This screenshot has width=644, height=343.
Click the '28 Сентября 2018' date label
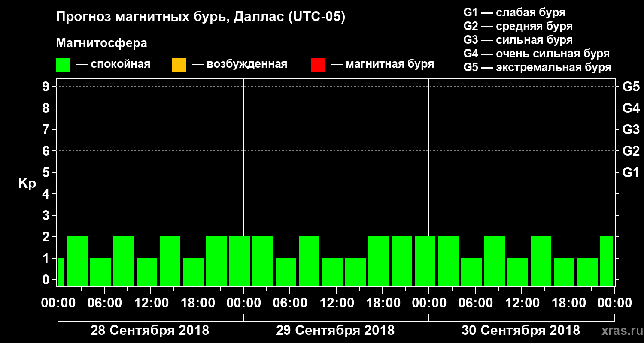click(150, 331)
